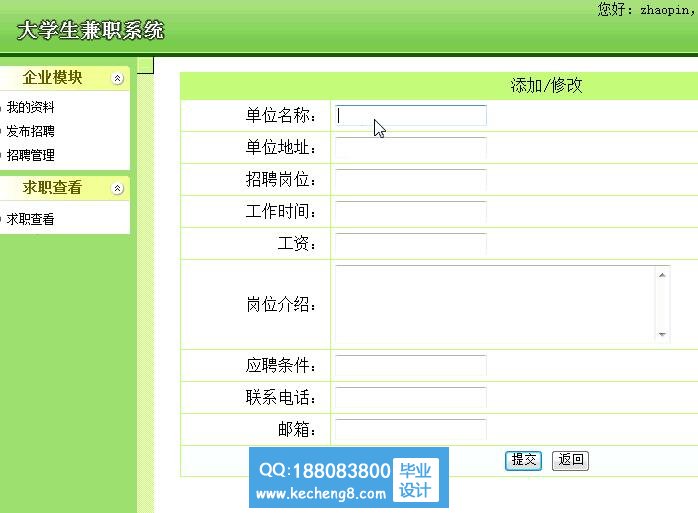
Task: Collapse the 企业模块 sidebar section
Action: tap(117, 78)
